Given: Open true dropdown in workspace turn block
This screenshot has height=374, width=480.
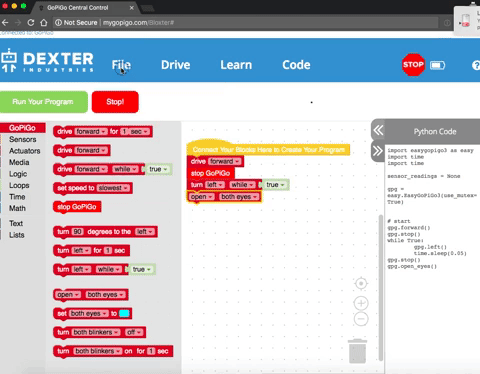Looking at the screenshot, I should 275,185.
